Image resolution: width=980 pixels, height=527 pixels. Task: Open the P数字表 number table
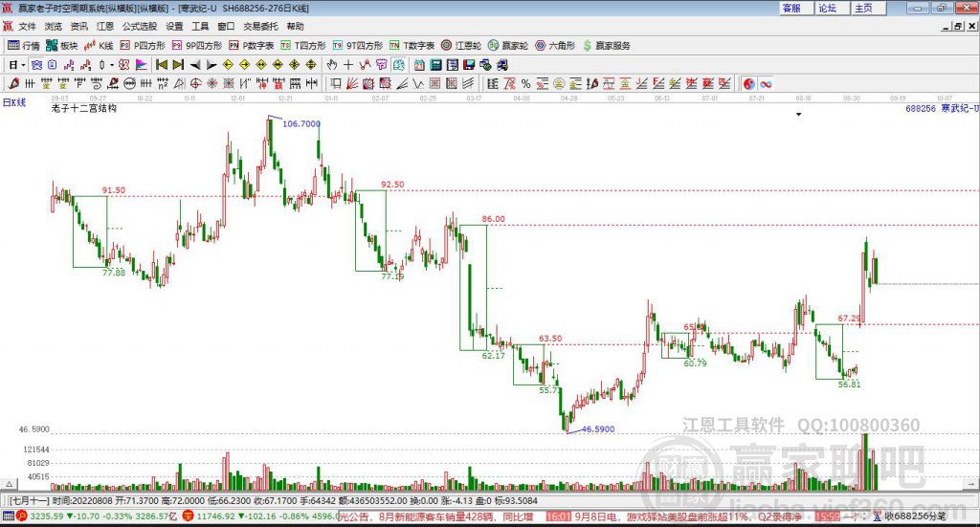coord(252,46)
